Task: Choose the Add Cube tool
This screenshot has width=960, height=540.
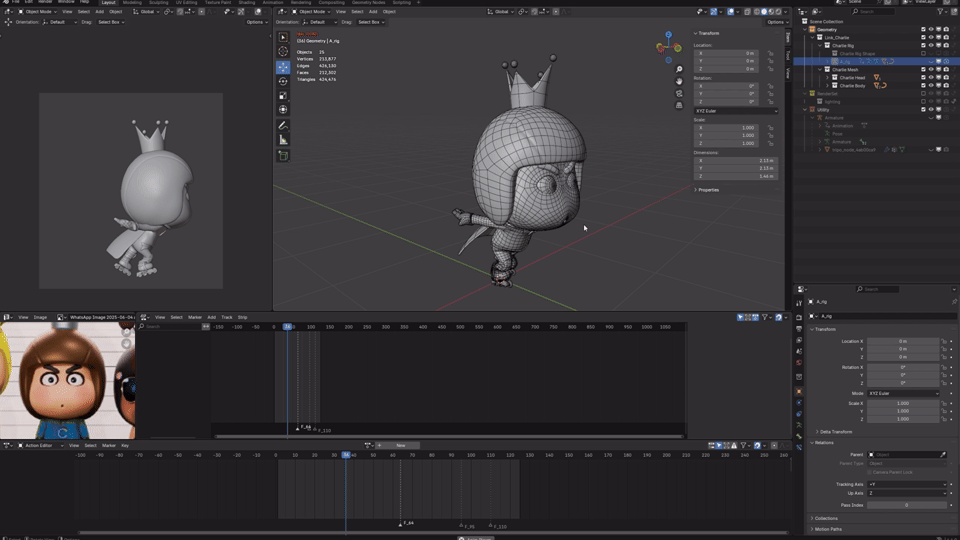Action: pos(283,156)
